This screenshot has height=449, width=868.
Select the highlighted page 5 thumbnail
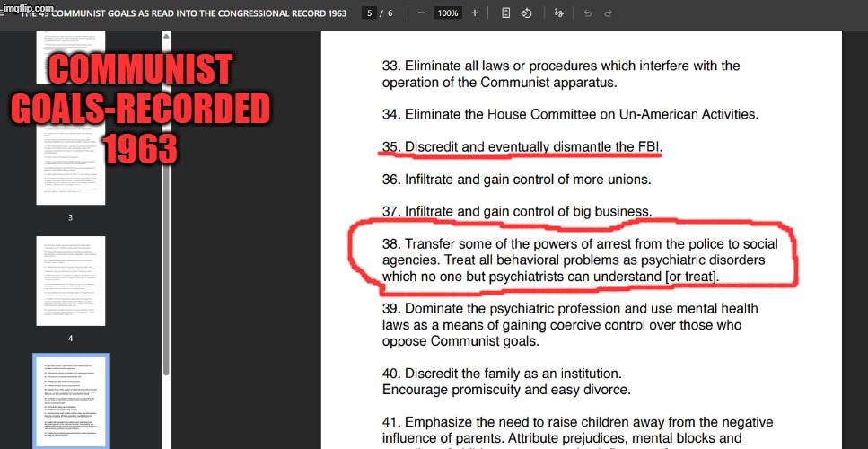point(71,400)
